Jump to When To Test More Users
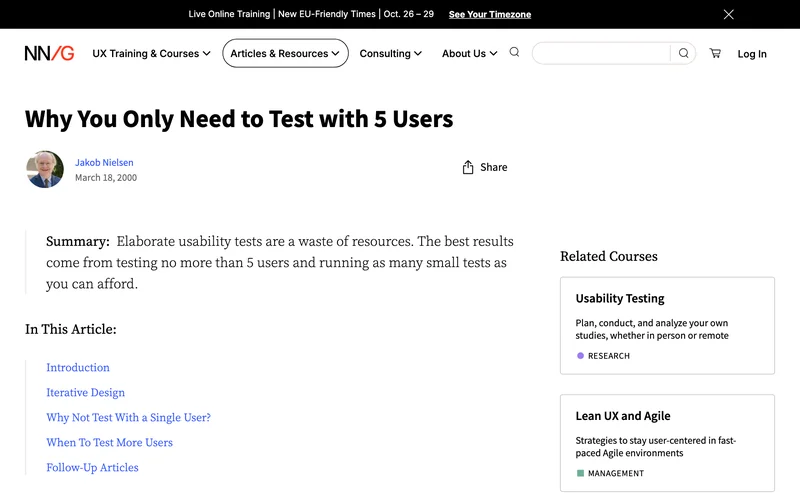 tap(109, 442)
